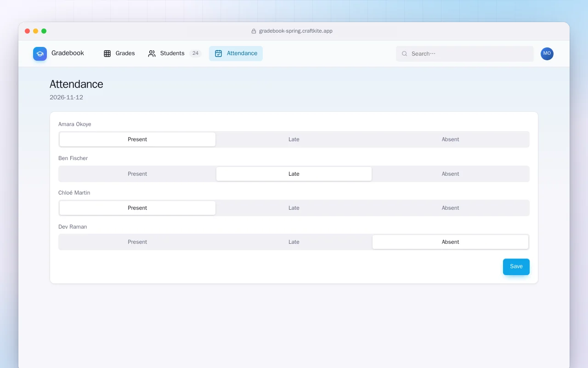The image size is (588, 368).
Task: Mark Amara Okoye as Absent
Action: [x=451, y=139]
